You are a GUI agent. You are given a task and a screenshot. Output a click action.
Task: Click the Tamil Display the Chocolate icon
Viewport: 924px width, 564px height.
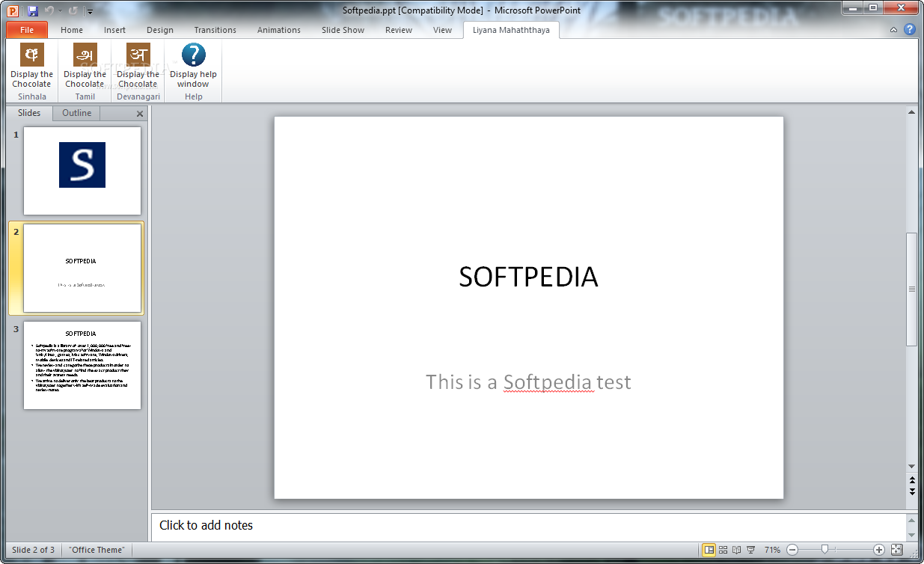(x=85, y=55)
